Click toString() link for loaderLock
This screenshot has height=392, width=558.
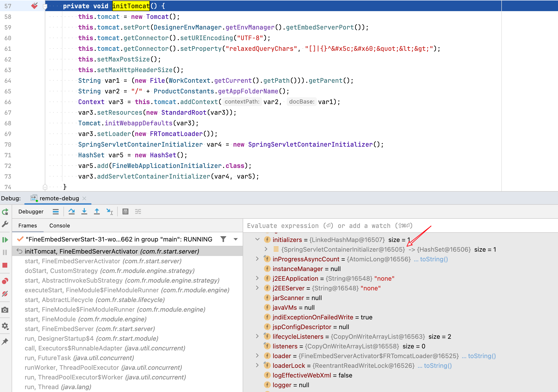tap(438, 366)
